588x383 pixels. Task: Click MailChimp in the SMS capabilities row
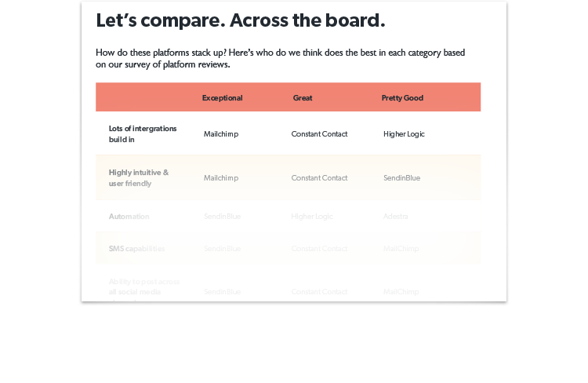pos(401,249)
